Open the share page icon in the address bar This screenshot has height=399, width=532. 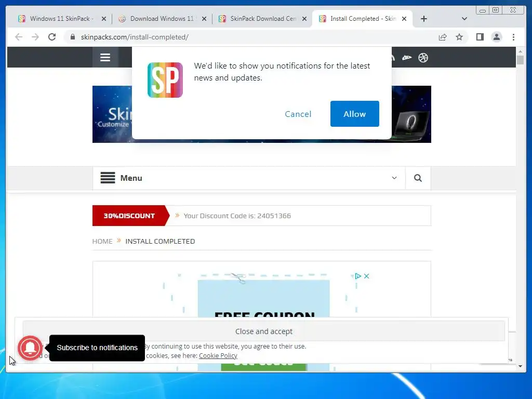(x=443, y=37)
